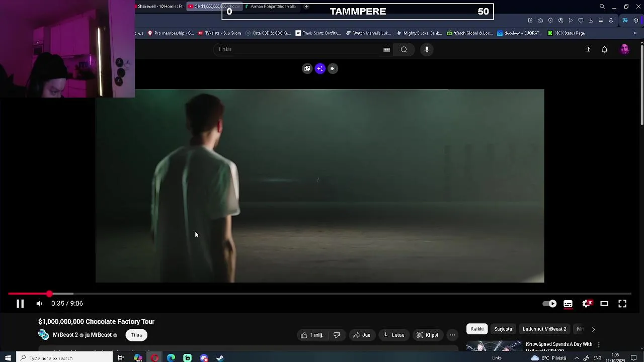Open IShowSpeed recommended video thumbnail
Screen dimensions: 644x362
tap(494, 346)
